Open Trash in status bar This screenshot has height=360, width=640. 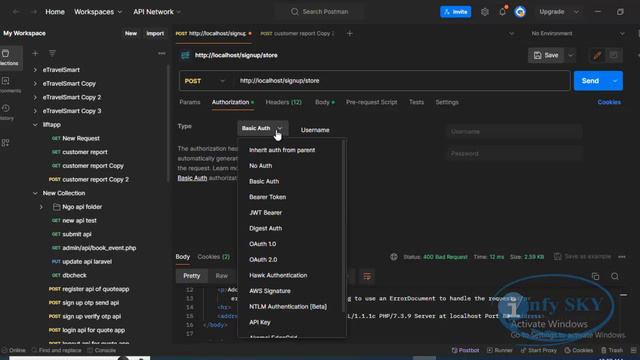[612, 350]
